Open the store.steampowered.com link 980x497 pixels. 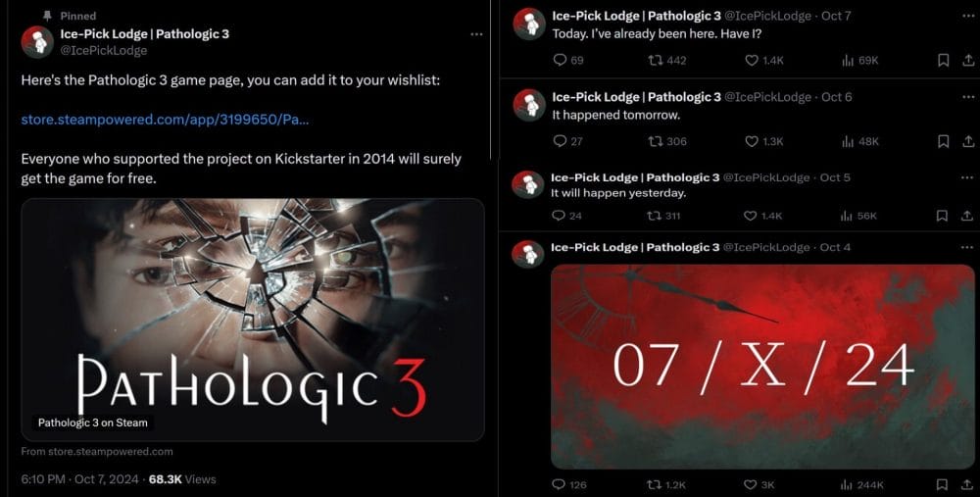(x=165, y=120)
